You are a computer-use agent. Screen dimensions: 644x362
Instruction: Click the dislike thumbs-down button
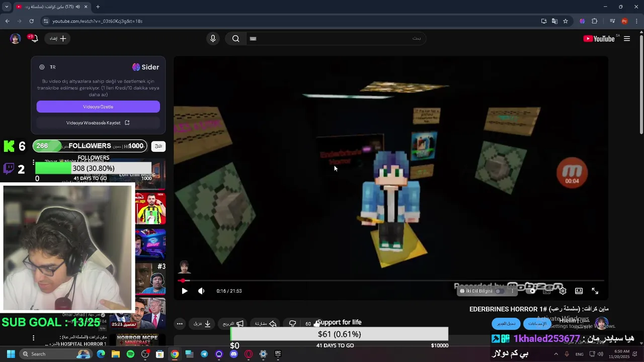click(x=292, y=324)
